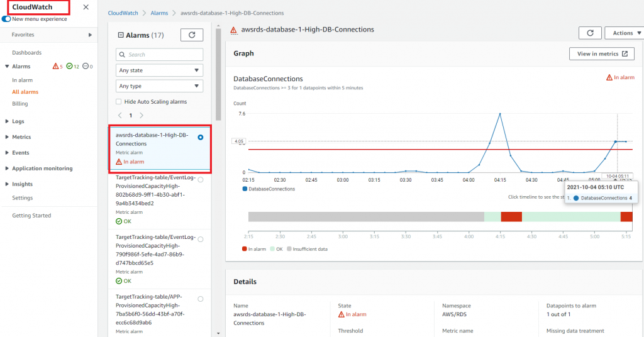This screenshot has height=337, width=644.
Task: Open the Any type dropdown
Action: pyautogui.click(x=159, y=86)
